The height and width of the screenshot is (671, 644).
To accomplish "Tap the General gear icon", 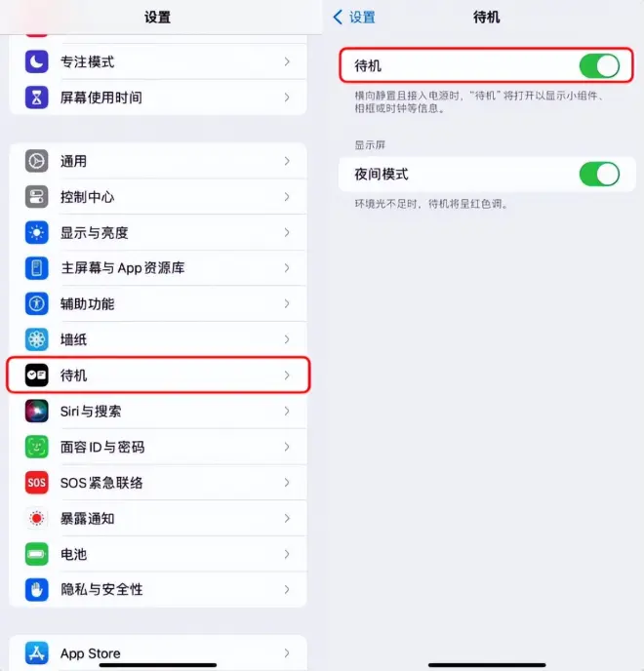I will [36, 161].
